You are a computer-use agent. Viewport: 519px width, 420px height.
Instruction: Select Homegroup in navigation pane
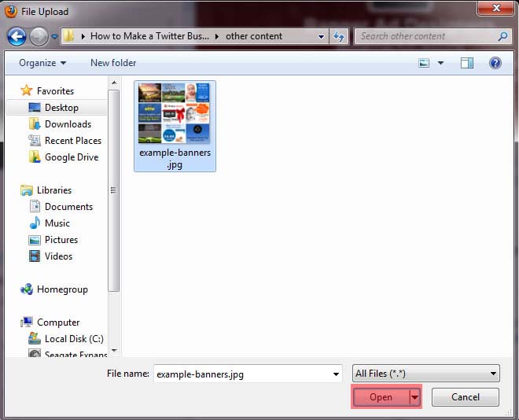[62, 289]
